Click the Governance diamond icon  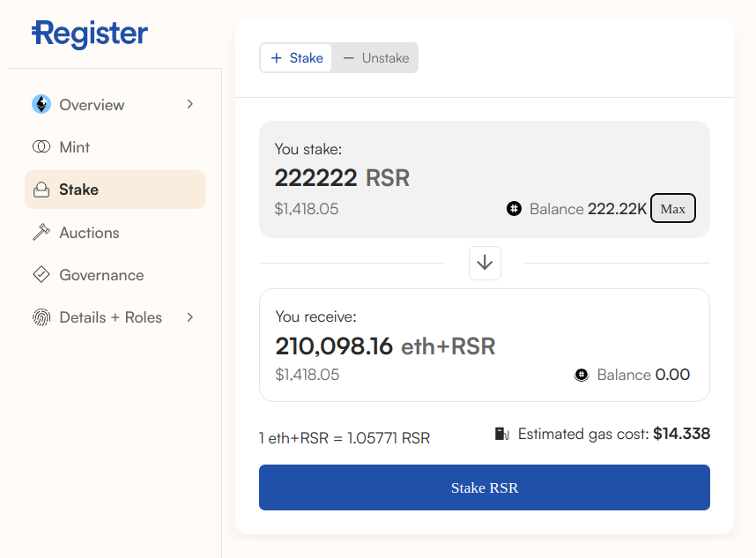click(41, 275)
